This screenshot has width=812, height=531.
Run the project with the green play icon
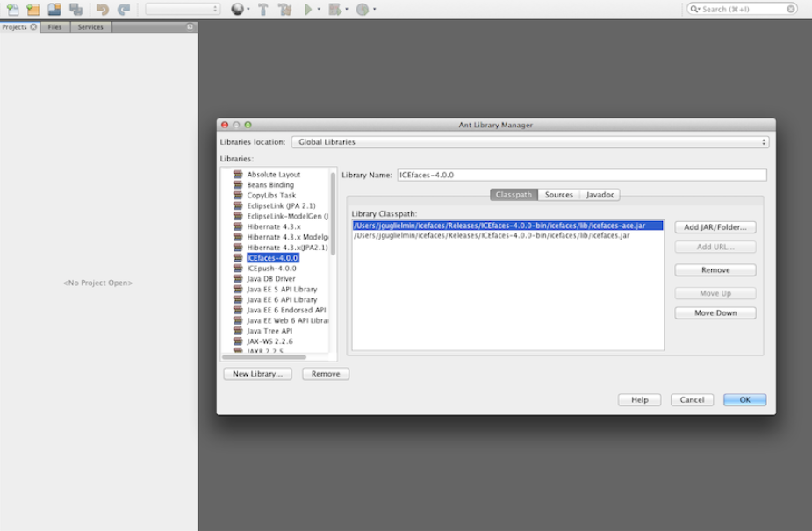[x=308, y=9]
